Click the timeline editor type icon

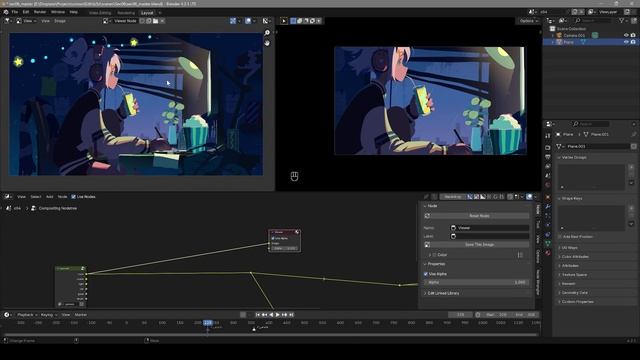point(7,315)
